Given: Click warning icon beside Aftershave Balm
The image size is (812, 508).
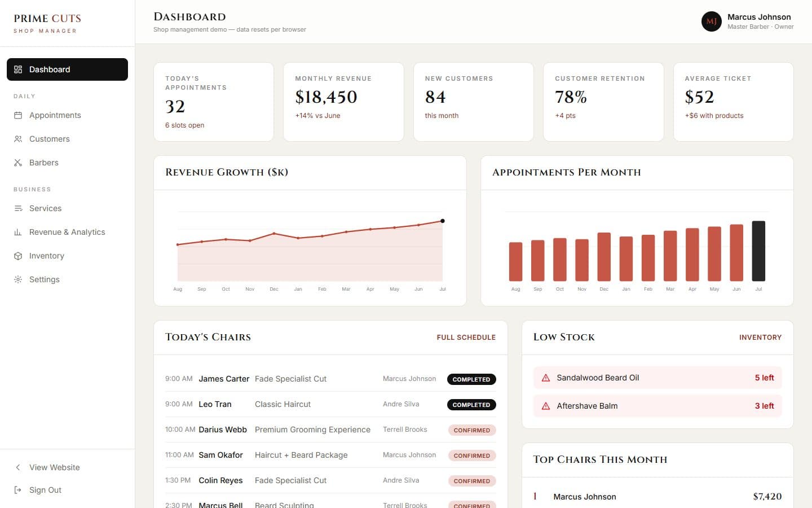Looking at the screenshot, I should click(x=546, y=406).
